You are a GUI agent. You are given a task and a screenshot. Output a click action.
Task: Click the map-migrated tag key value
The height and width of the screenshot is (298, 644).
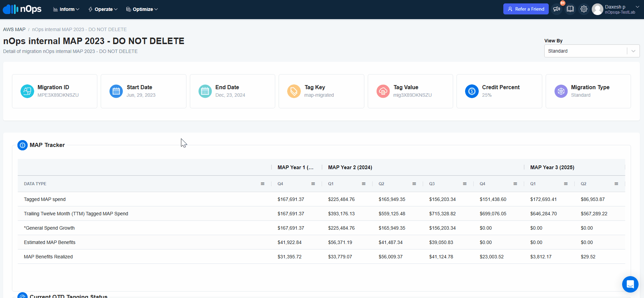point(319,95)
